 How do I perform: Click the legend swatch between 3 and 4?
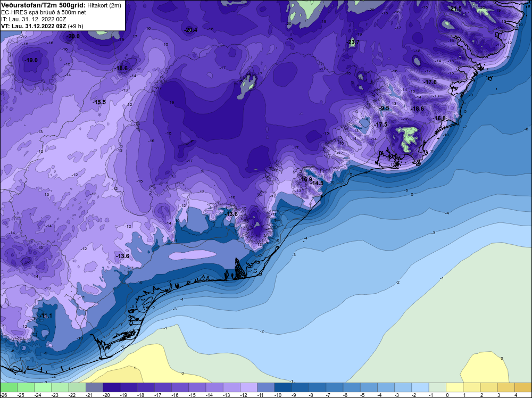[506, 387]
